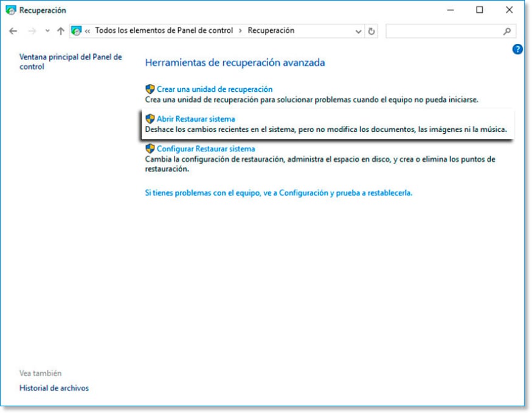Click shield icon next to Abrir Restaurar sistema

click(150, 119)
